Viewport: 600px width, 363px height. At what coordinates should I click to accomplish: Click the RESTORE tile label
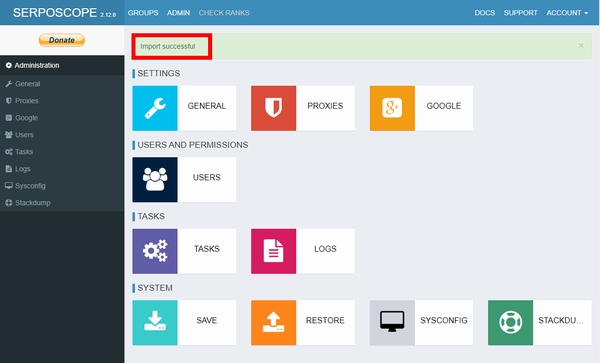click(325, 320)
